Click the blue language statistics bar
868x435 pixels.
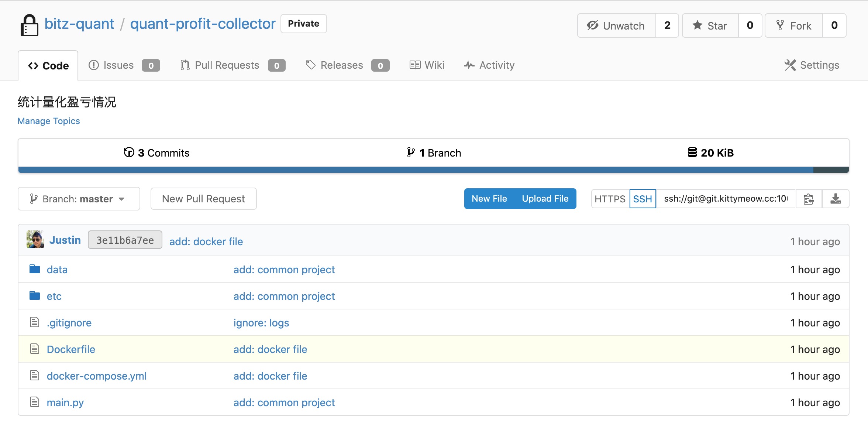415,170
